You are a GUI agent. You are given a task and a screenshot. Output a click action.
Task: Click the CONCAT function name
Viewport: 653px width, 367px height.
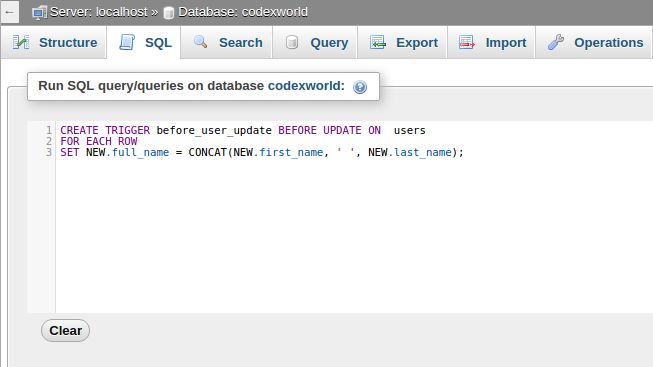pos(207,152)
